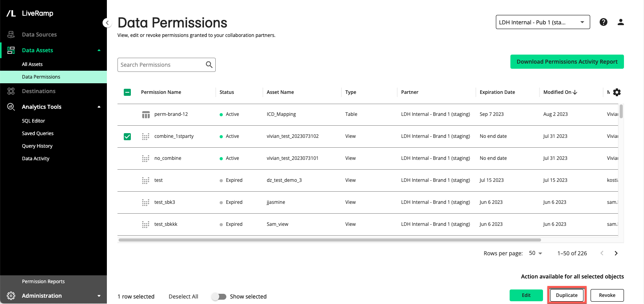The width and height of the screenshot is (644, 304).
Task: Click the vertical table scrollbar
Action: pyautogui.click(x=621, y=111)
